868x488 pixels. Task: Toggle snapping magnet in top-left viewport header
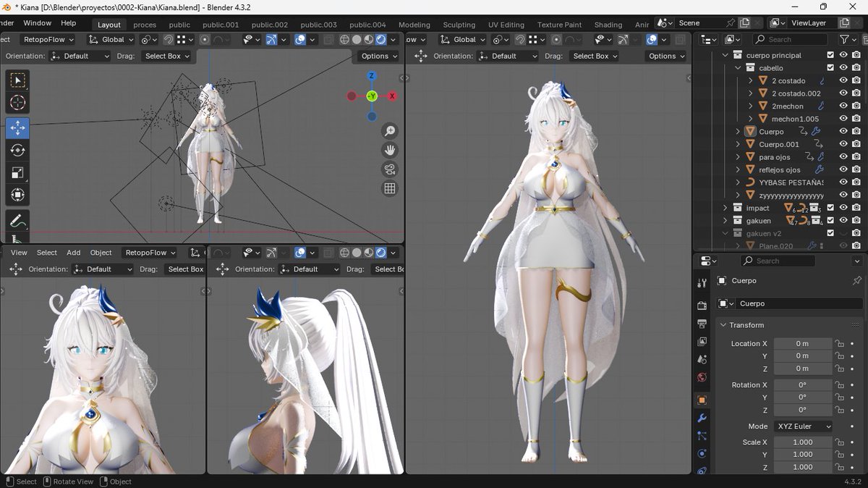[169, 40]
